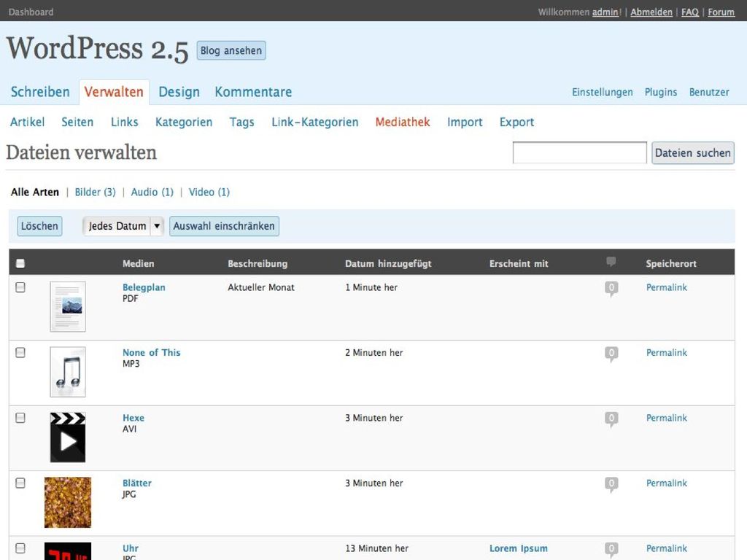Go to the Seiten submenu
This screenshot has width=747, height=560.
point(77,122)
